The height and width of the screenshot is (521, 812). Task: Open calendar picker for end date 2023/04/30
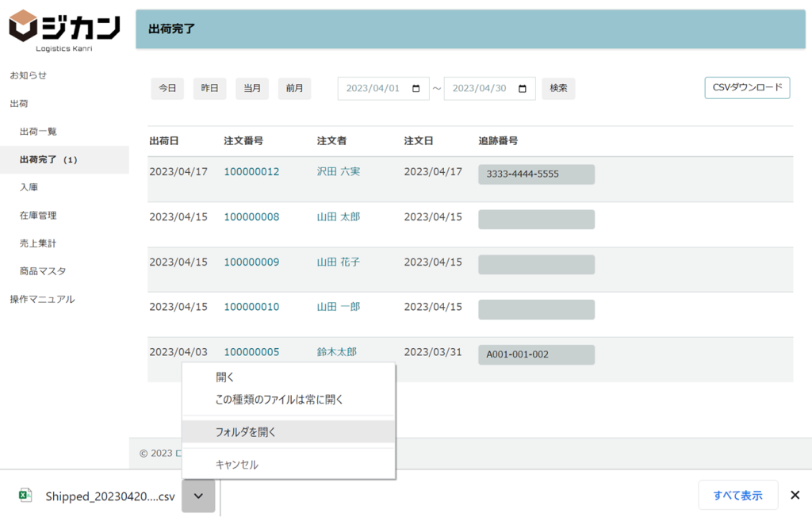tap(523, 89)
